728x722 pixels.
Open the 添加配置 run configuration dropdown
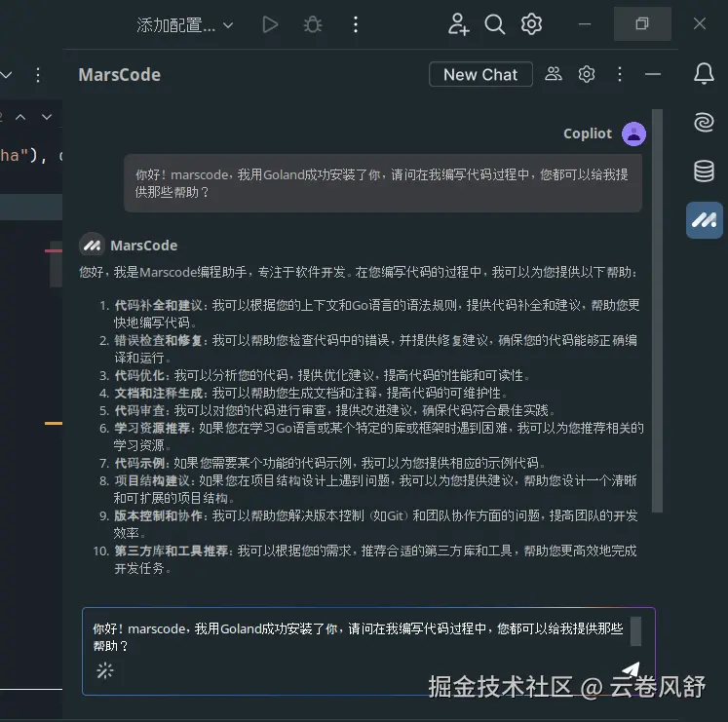pos(185,24)
